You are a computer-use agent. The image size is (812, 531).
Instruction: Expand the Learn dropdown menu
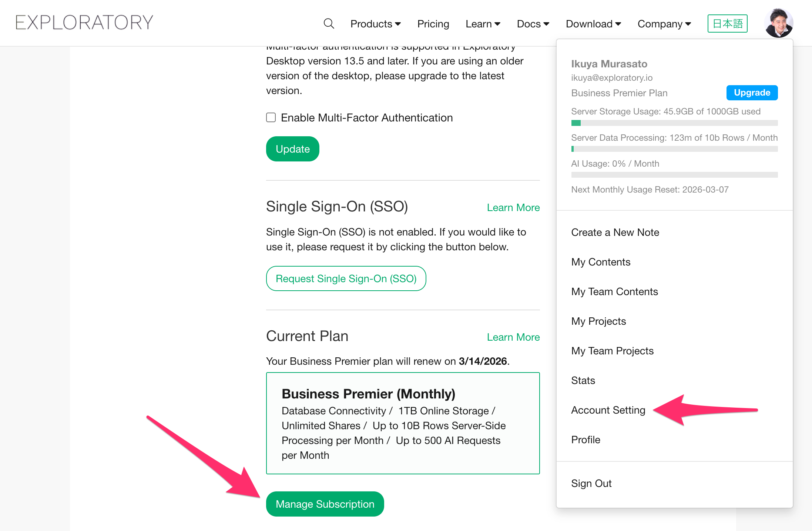[x=483, y=24]
